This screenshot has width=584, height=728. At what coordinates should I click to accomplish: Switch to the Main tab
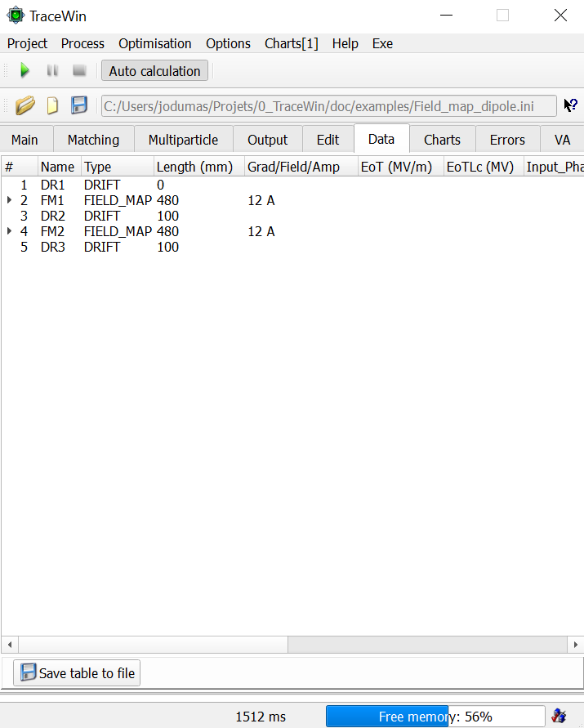[x=25, y=140]
